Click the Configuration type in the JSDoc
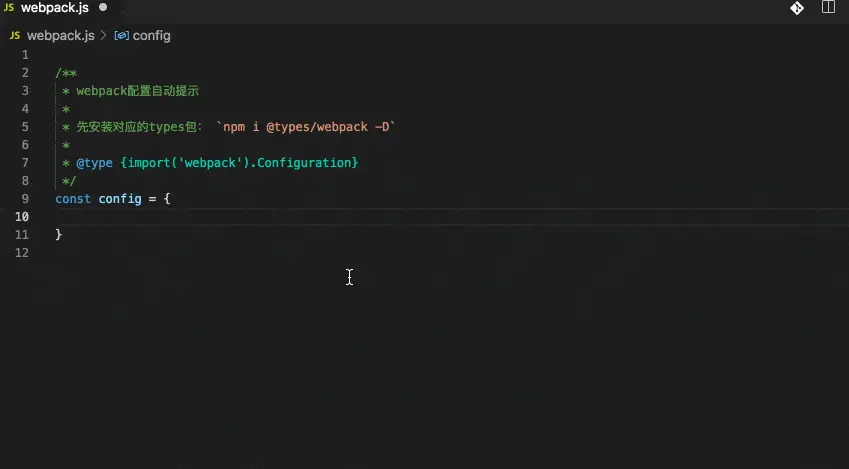849x469 pixels. [304, 163]
